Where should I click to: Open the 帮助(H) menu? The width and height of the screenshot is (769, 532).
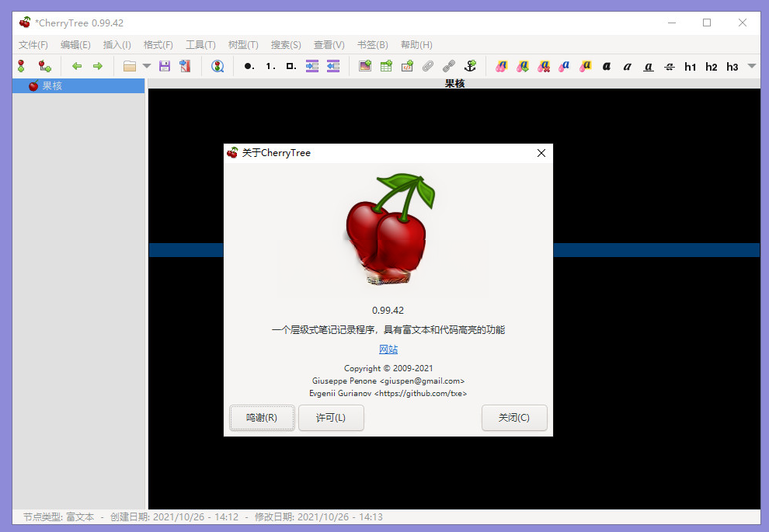coord(416,45)
